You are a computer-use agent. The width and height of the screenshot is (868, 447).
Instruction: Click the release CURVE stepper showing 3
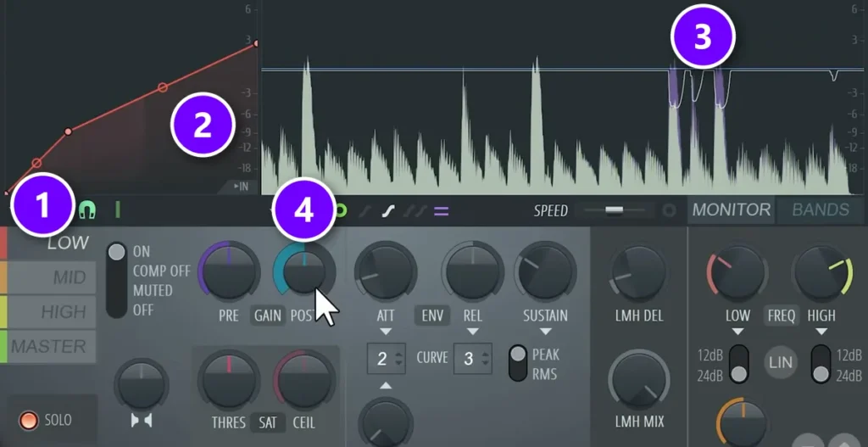coord(472,359)
